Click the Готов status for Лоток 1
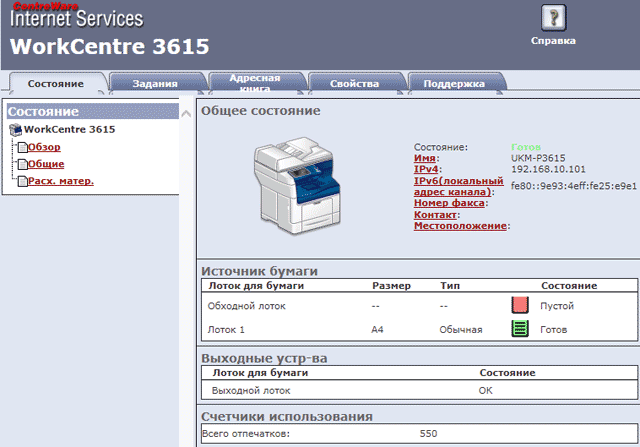640x447 pixels. (553, 329)
